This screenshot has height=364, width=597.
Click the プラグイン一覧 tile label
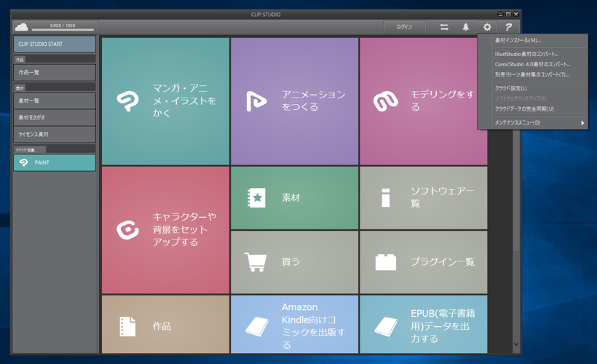[x=443, y=262]
